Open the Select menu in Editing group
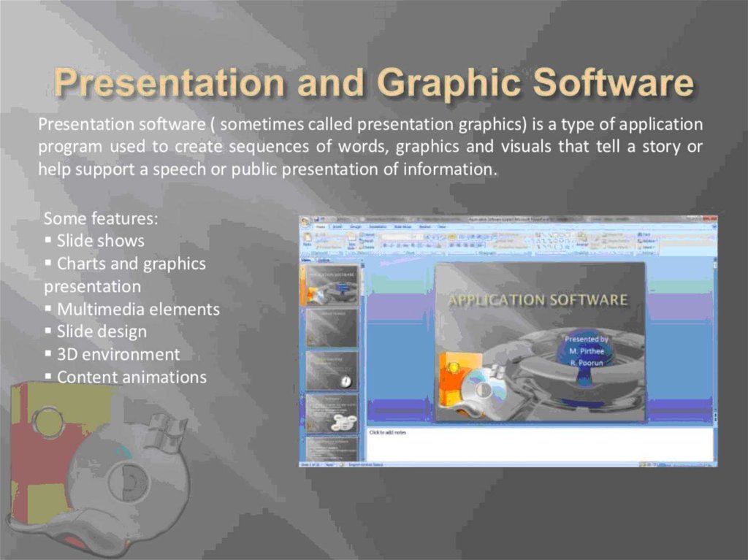748x560 pixels. [x=646, y=247]
